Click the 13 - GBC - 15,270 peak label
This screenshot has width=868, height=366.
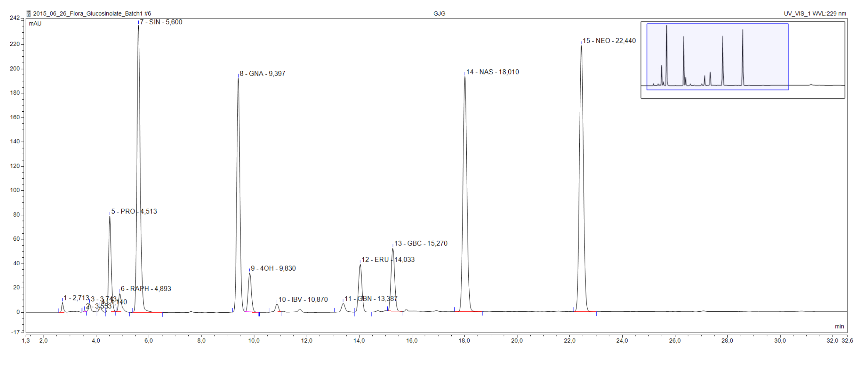(421, 244)
